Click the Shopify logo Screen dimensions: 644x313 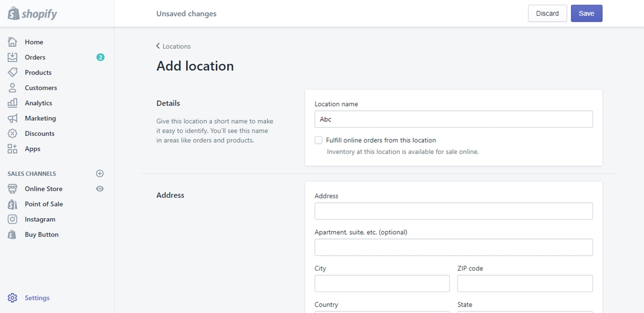point(32,13)
